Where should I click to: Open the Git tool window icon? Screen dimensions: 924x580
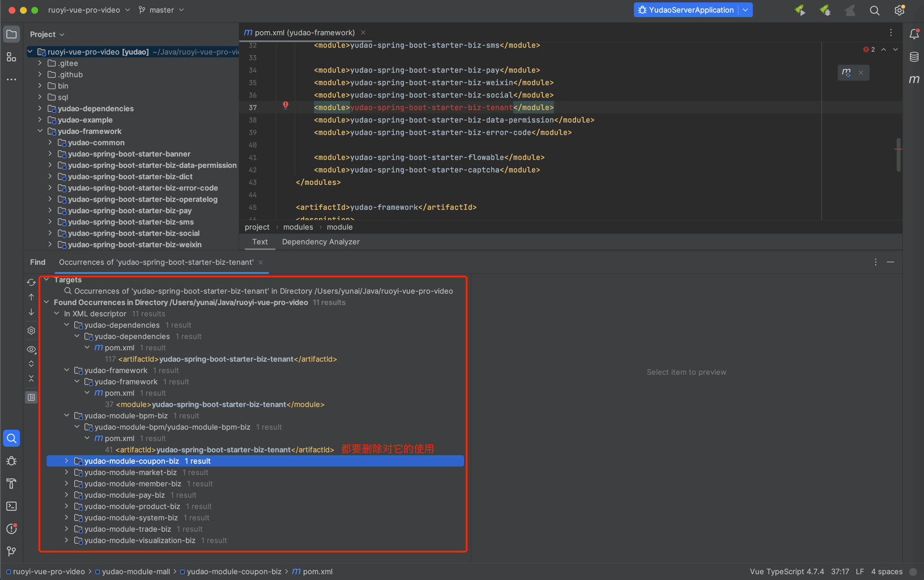(11, 551)
